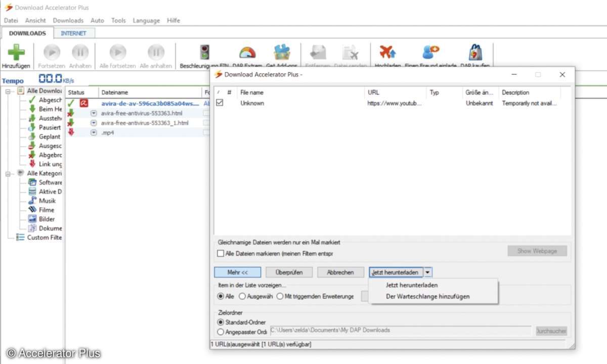This screenshot has width=607, height=364.
Task: Open dropdown arrow on avira-free-antivirus-553363_1.html row
Action: (x=94, y=123)
